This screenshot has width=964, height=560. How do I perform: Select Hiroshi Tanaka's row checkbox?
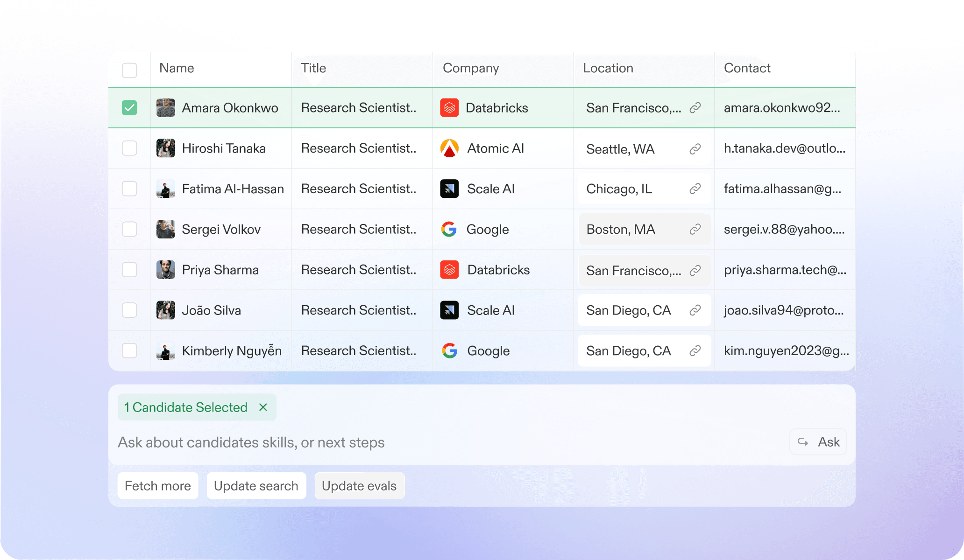pyautogui.click(x=129, y=148)
